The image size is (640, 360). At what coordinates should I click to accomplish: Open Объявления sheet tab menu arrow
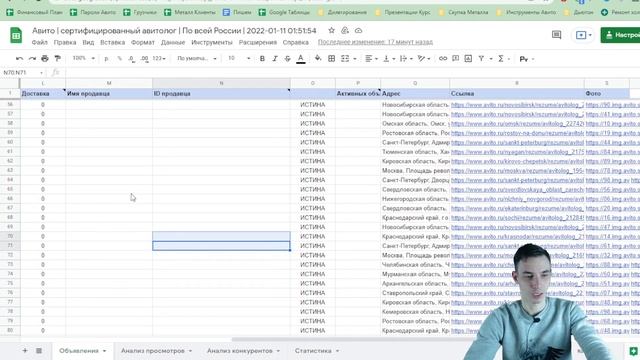pos(104,351)
